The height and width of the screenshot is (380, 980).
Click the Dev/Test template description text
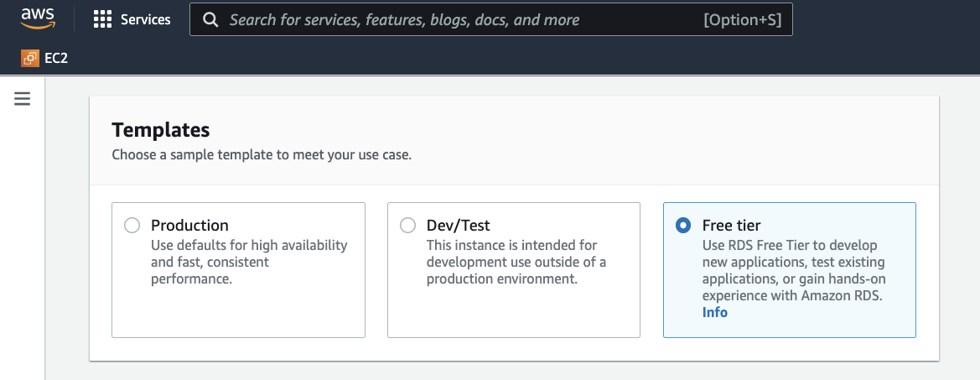click(516, 262)
